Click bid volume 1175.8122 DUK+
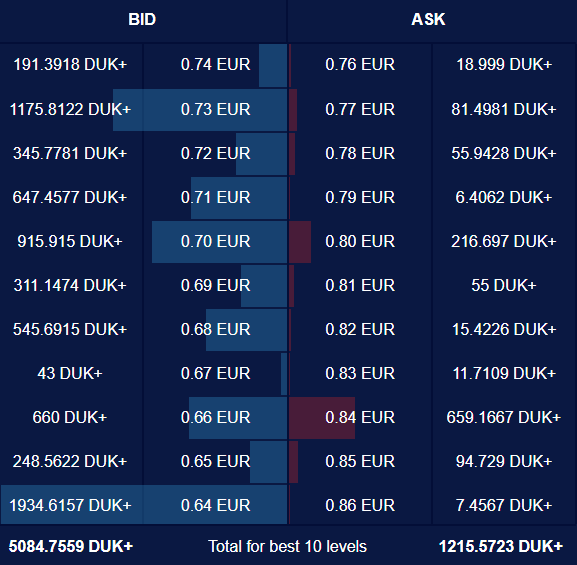Screen dimensions: 577x565 coord(70,109)
